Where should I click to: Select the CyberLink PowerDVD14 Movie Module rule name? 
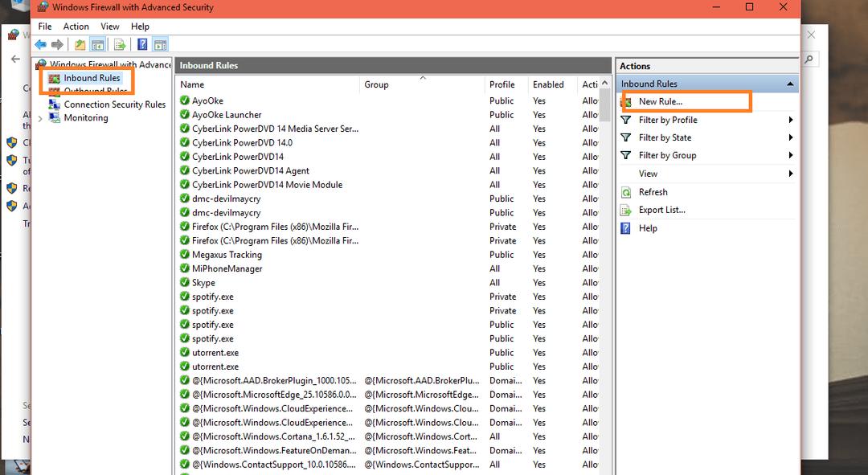(268, 184)
